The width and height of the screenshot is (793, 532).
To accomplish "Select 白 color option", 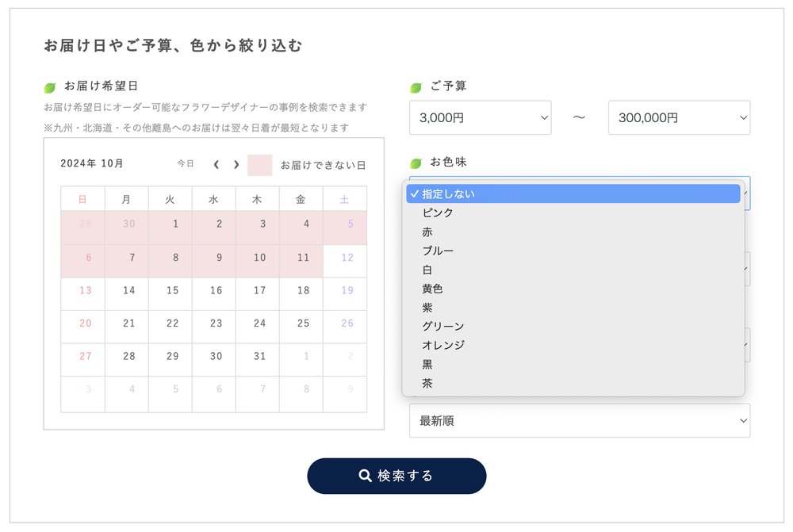I will [428, 270].
